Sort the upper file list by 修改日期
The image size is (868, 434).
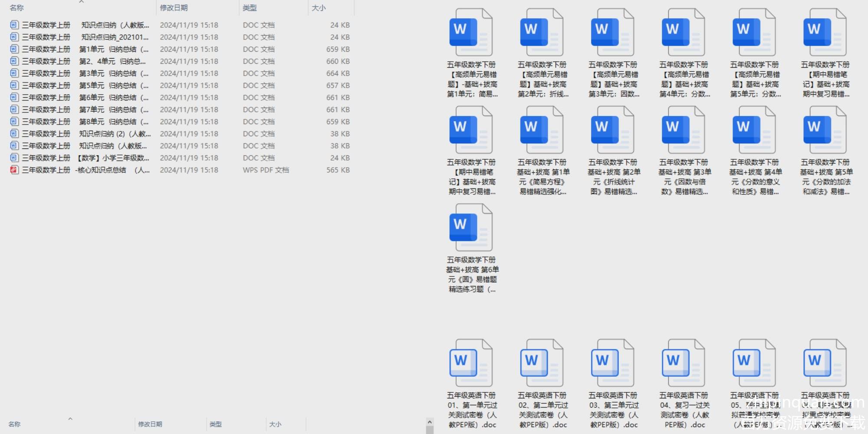pos(174,8)
